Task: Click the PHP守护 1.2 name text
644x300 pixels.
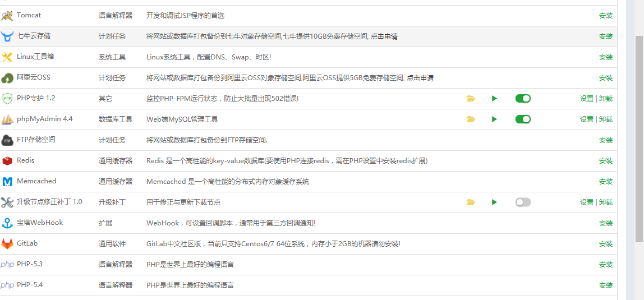Action: click(x=36, y=98)
